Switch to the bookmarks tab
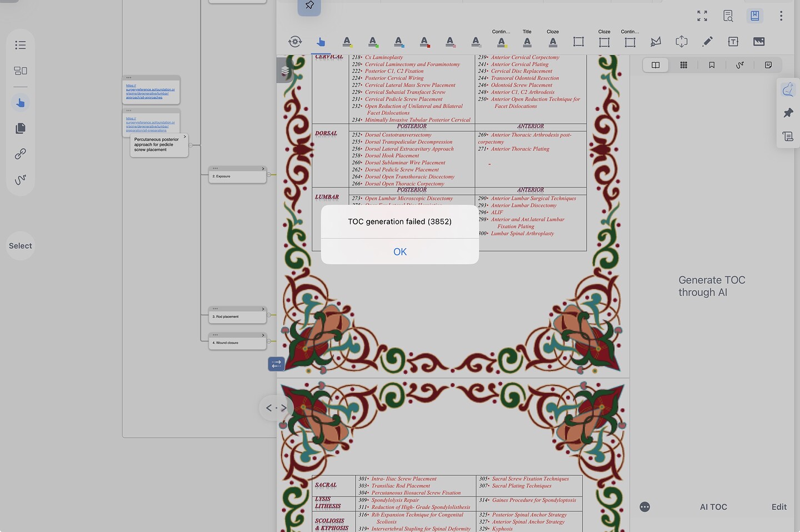Viewport: 800px width, 532px height. pos(712,65)
